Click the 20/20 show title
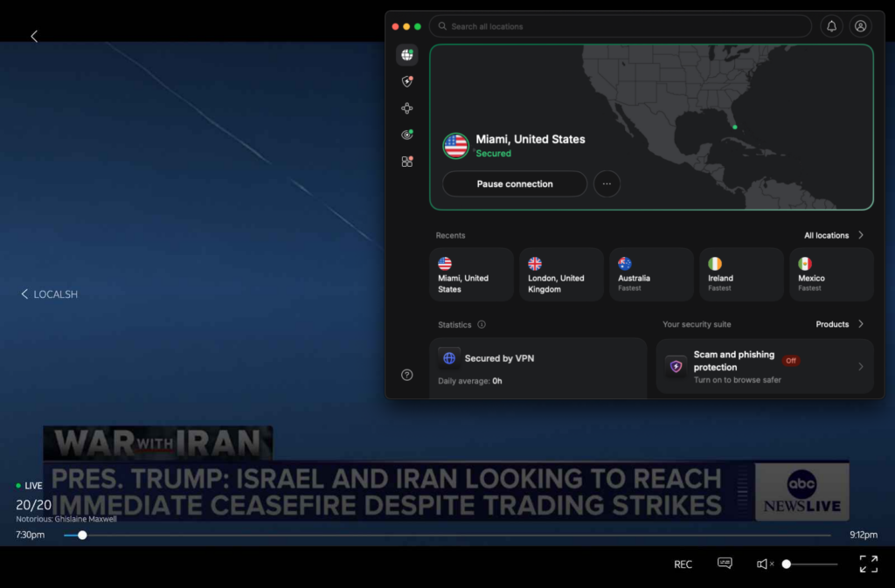The image size is (895, 588). pyautogui.click(x=34, y=505)
